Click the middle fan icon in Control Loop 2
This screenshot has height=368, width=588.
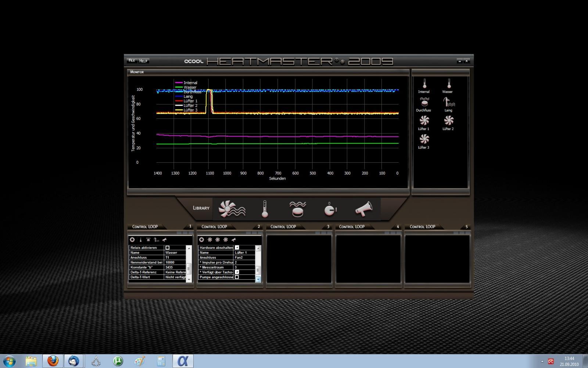coord(218,240)
